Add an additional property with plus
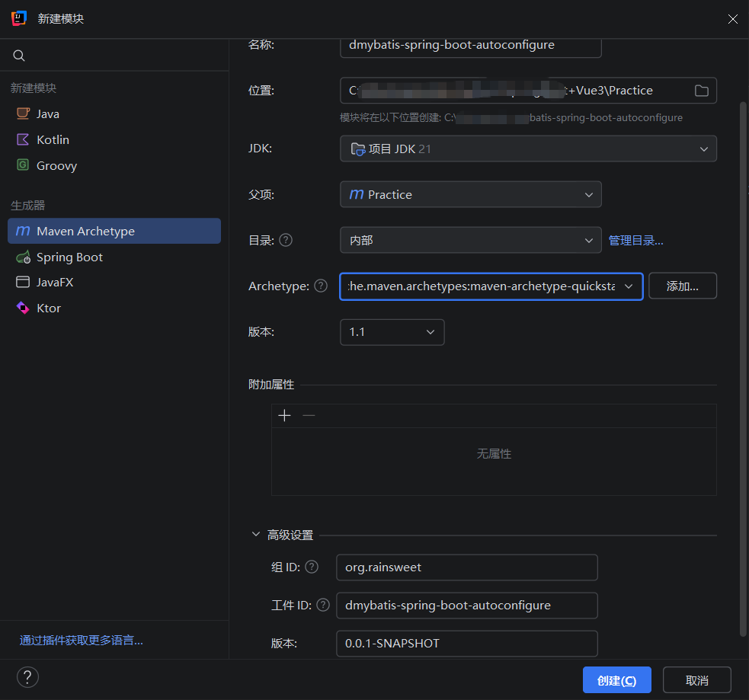This screenshot has width=749, height=700. [x=284, y=415]
